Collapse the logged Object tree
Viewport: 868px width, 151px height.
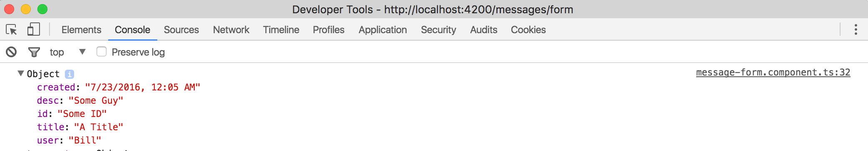tap(20, 73)
